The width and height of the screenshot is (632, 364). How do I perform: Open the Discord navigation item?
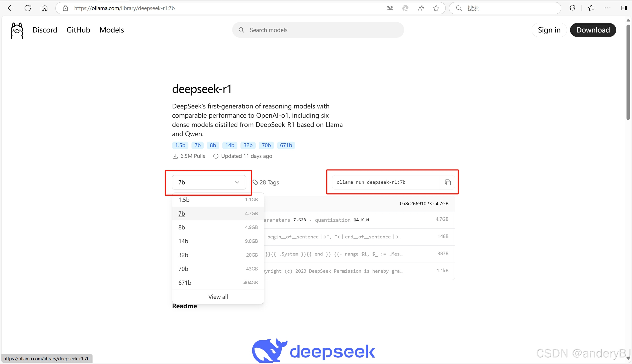45,30
